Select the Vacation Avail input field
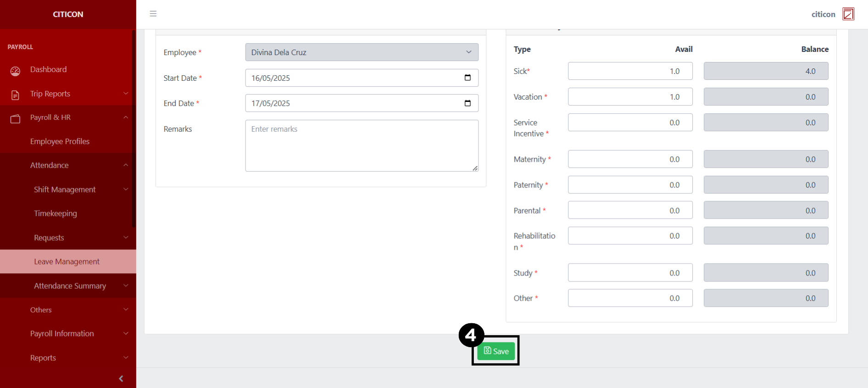Image resolution: width=868 pixels, height=388 pixels. coord(630,97)
